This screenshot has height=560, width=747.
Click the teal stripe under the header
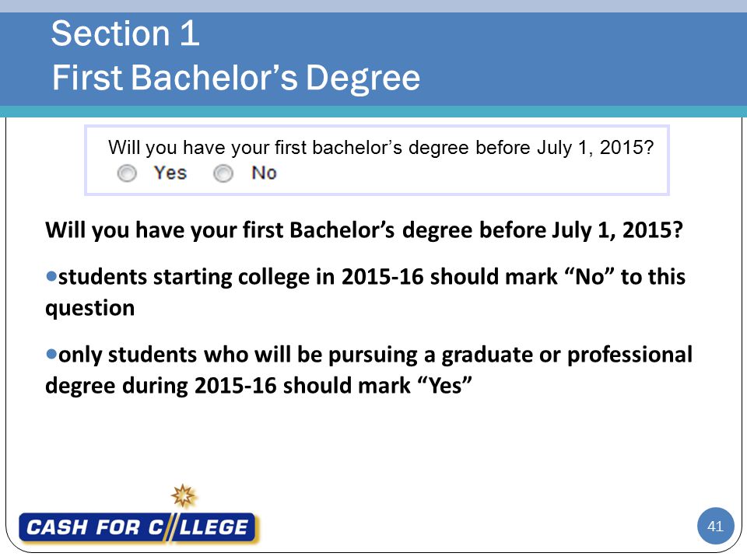(373, 111)
